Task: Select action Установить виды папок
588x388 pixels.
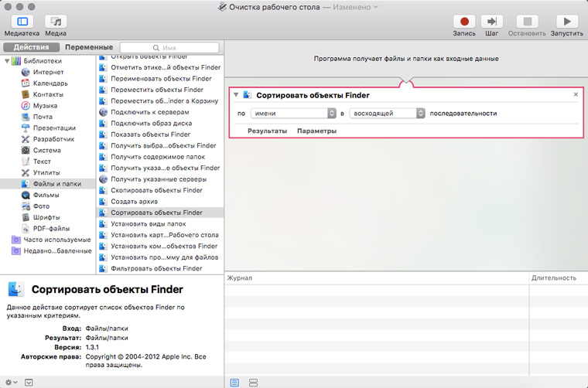Action: click(x=160, y=224)
